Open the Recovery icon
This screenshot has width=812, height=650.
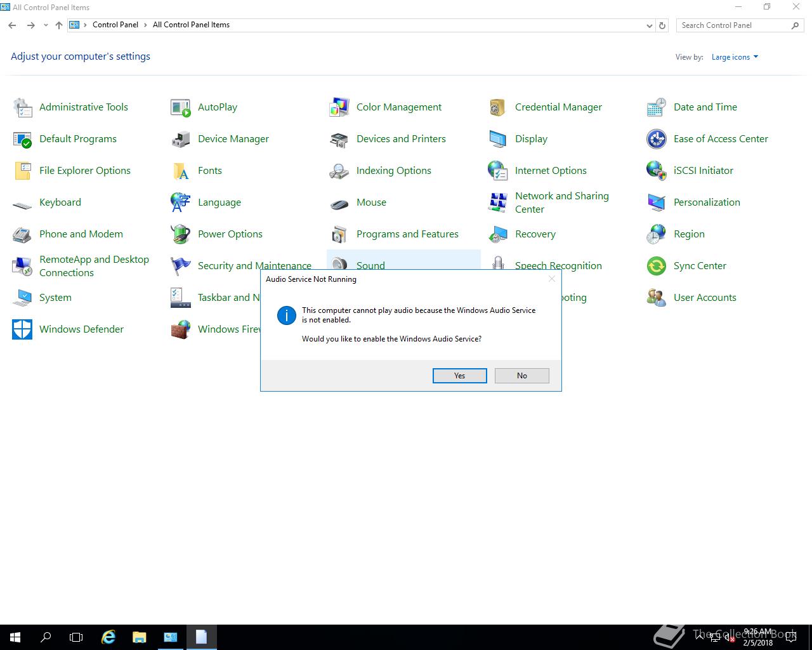click(x=498, y=234)
